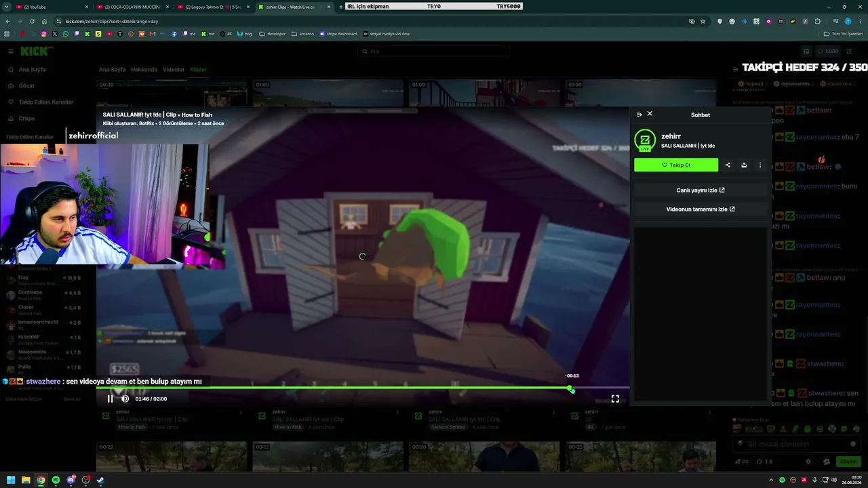Viewport: 868px width, 488px height.
Task: Mute the clip volume
Action: click(125, 399)
